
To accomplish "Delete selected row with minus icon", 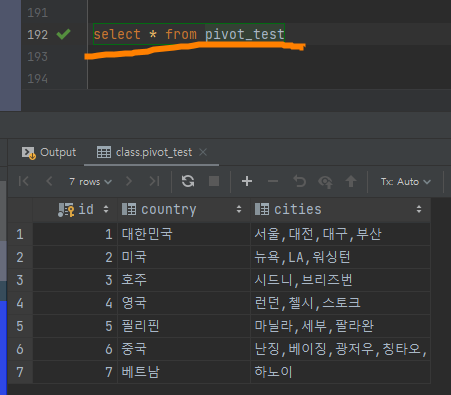I will pyautogui.click(x=273, y=181).
